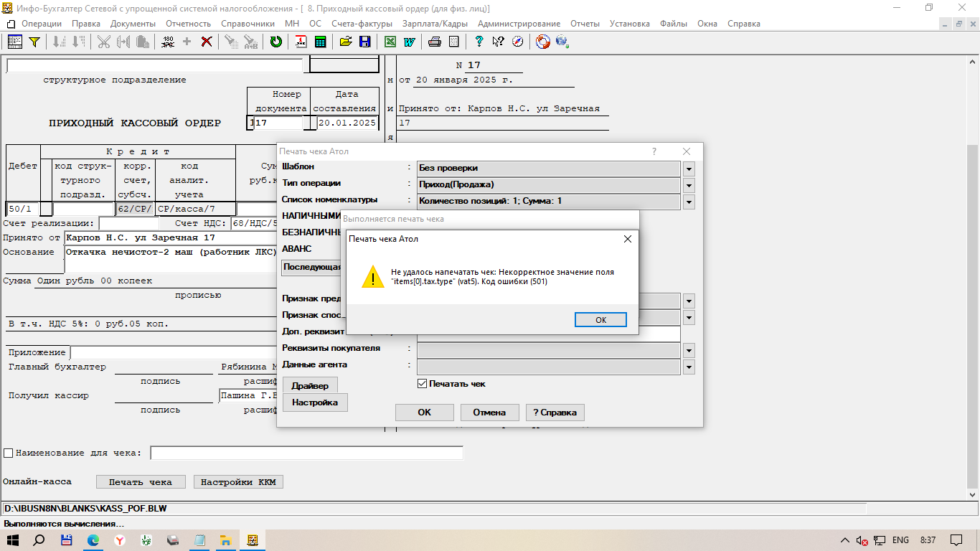Click the 'Приложение' input field
The width and height of the screenshot is (980, 551).
[173, 352]
